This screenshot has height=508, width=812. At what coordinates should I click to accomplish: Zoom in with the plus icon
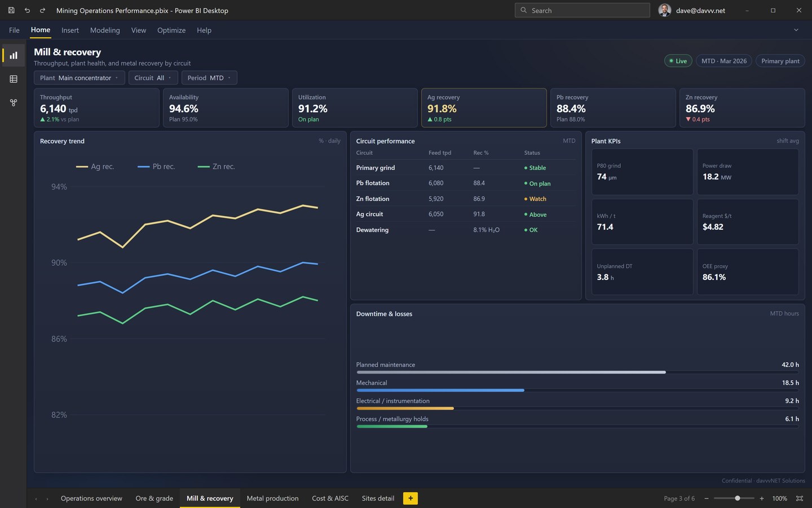[x=762, y=498]
